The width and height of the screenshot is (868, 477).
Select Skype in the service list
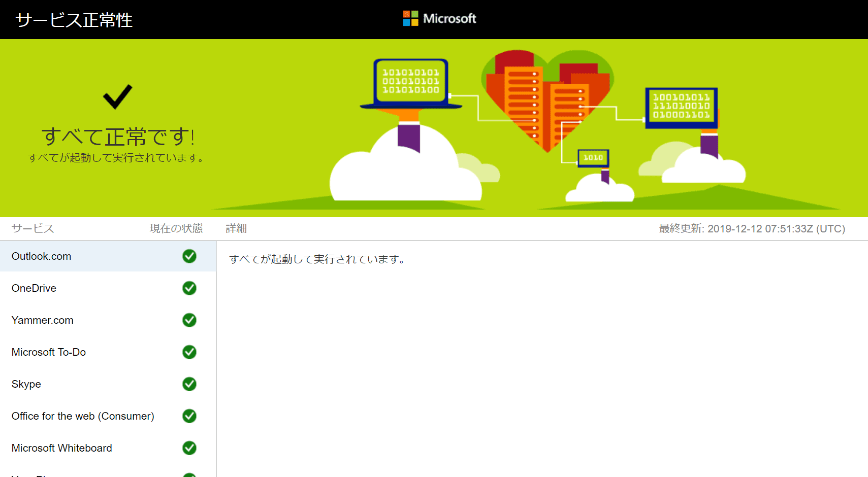tap(108, 384)
